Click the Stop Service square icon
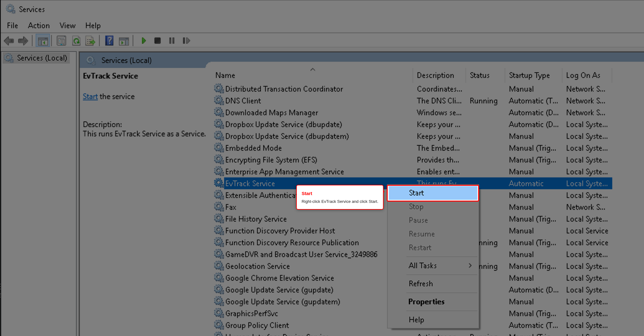 click(x=157, y=41)
